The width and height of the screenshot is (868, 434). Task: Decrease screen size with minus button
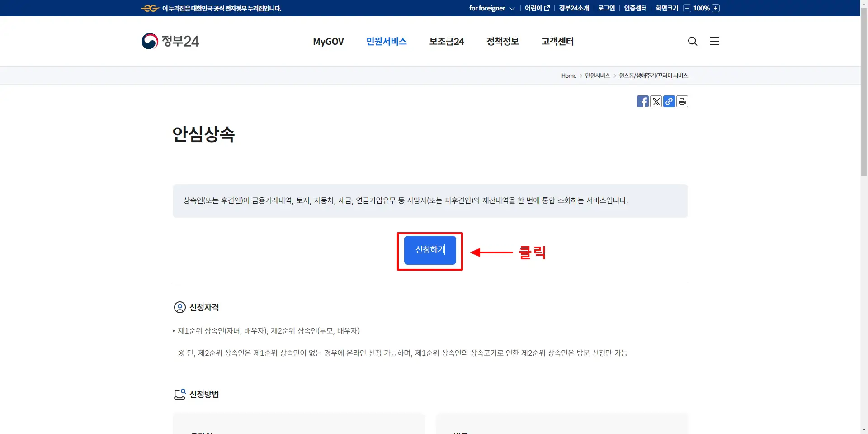point(687,8)
